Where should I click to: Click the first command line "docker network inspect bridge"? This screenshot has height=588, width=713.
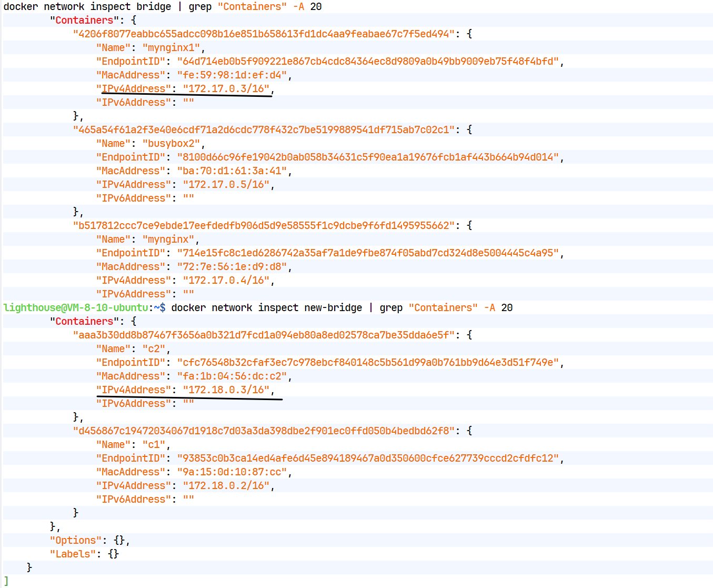[87, 7]
